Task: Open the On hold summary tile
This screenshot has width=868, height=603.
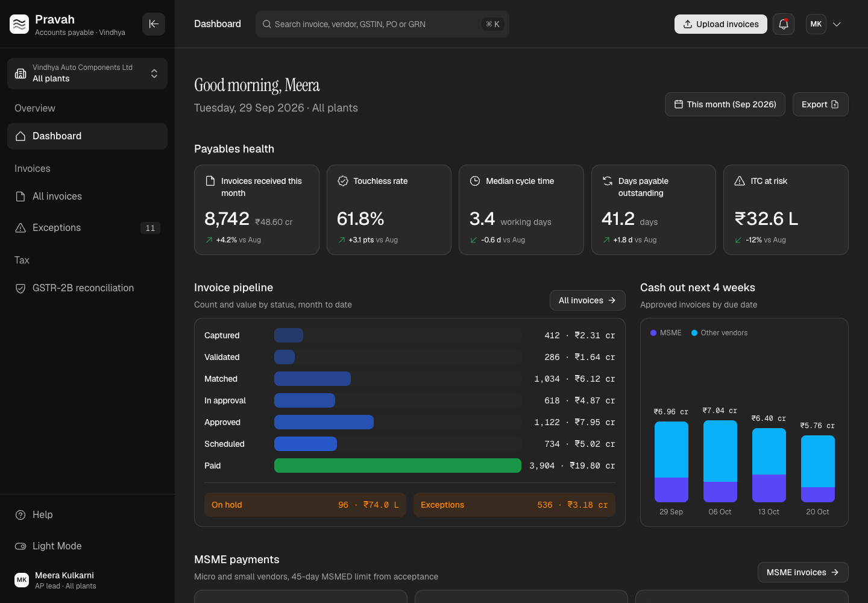Action: pyautogui.click(x=305, y=505)
